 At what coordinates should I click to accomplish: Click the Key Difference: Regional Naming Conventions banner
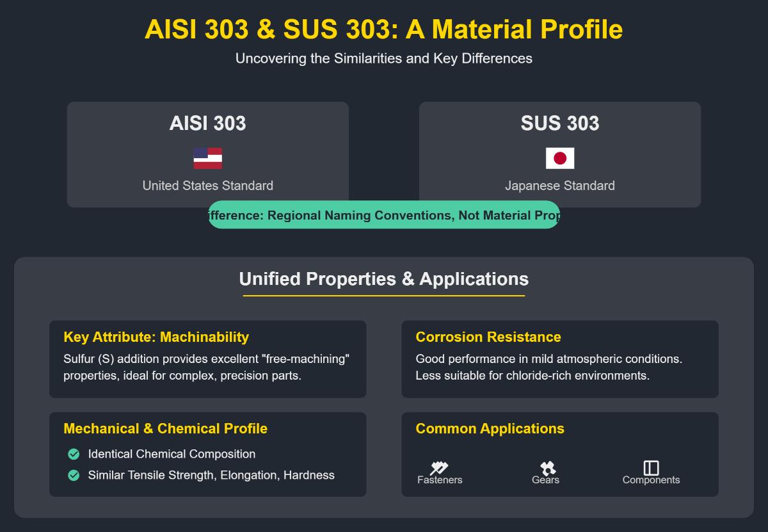tap(383, 216)
